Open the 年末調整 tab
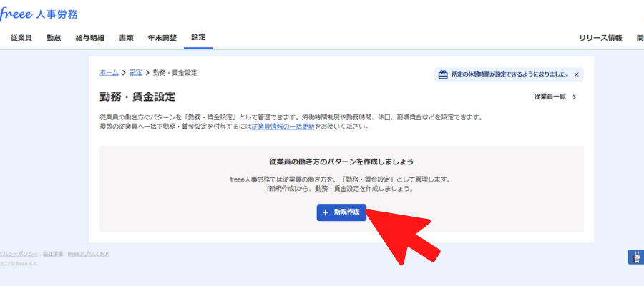 162,38
